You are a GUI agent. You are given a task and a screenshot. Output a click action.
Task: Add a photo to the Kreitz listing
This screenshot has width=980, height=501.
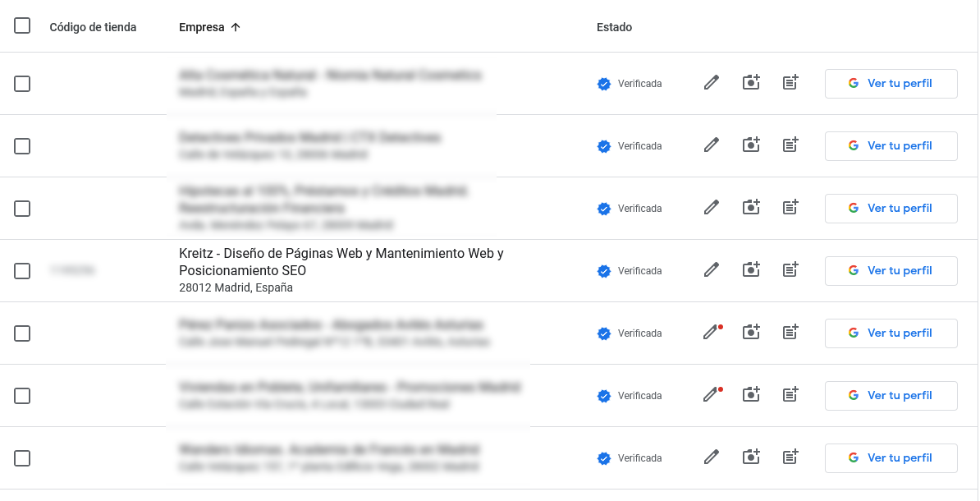pos(750,270)
